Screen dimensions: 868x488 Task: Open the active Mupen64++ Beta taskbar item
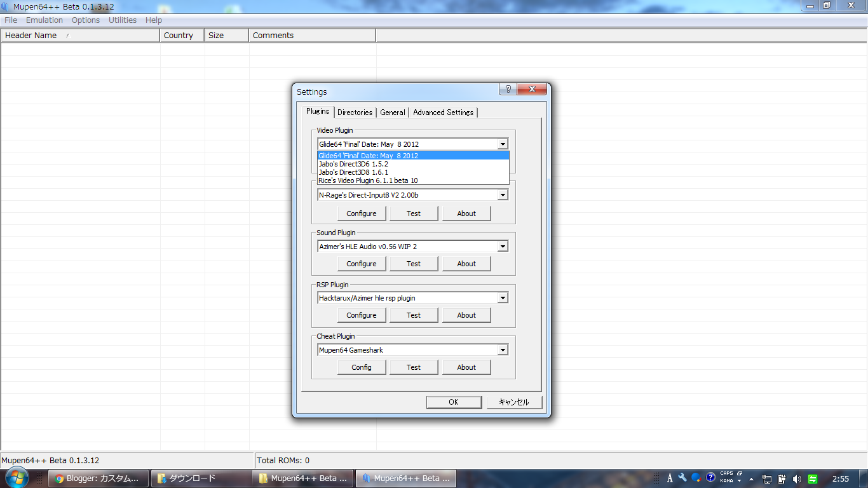[405, 478]
